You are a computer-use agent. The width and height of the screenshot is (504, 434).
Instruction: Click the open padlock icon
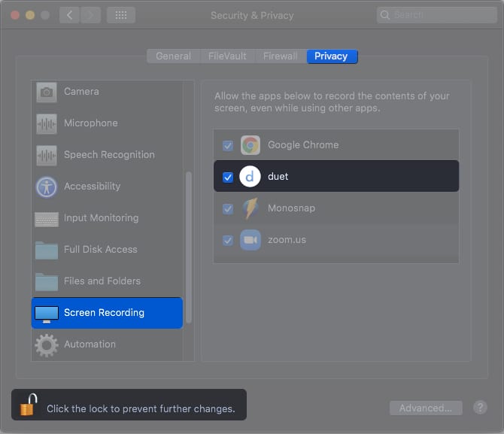coord(29,405)
